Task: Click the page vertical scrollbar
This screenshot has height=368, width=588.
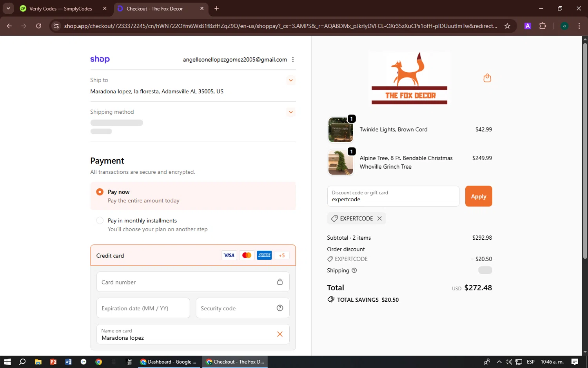Action: (x=585, y=151)
